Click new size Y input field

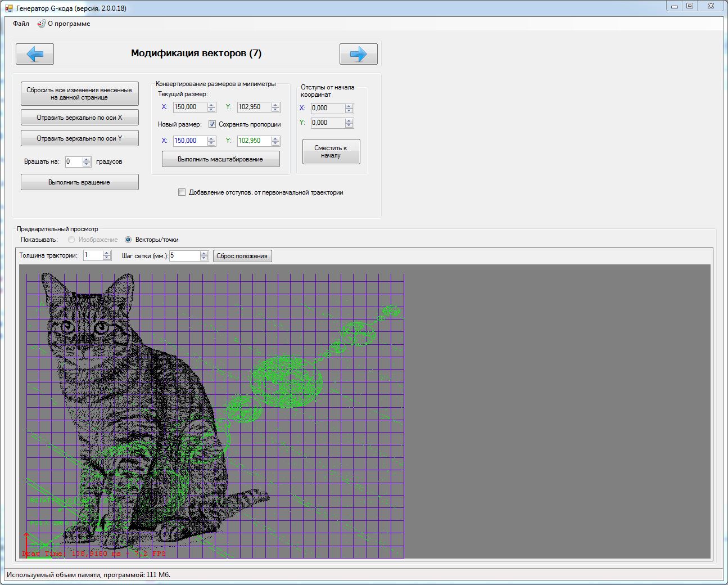[254, 141]
